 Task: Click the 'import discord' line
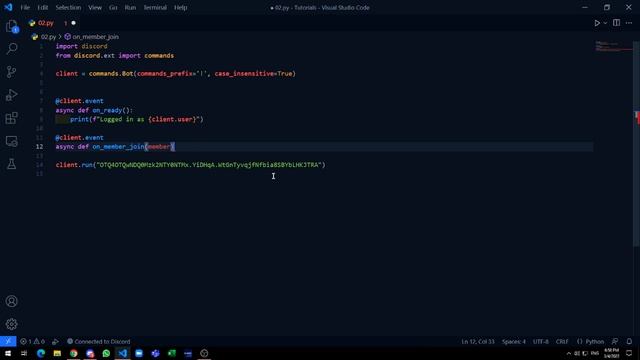pos(81,46)
